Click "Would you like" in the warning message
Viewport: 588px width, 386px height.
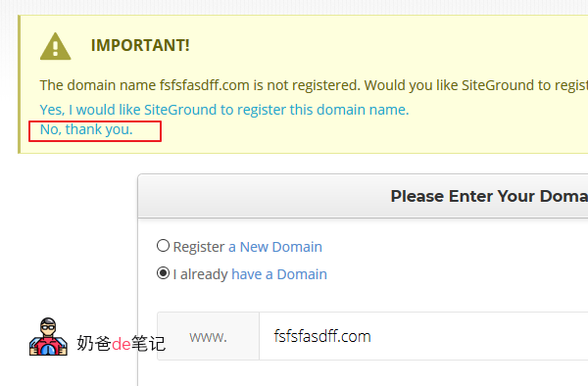(x=411, y=85)
